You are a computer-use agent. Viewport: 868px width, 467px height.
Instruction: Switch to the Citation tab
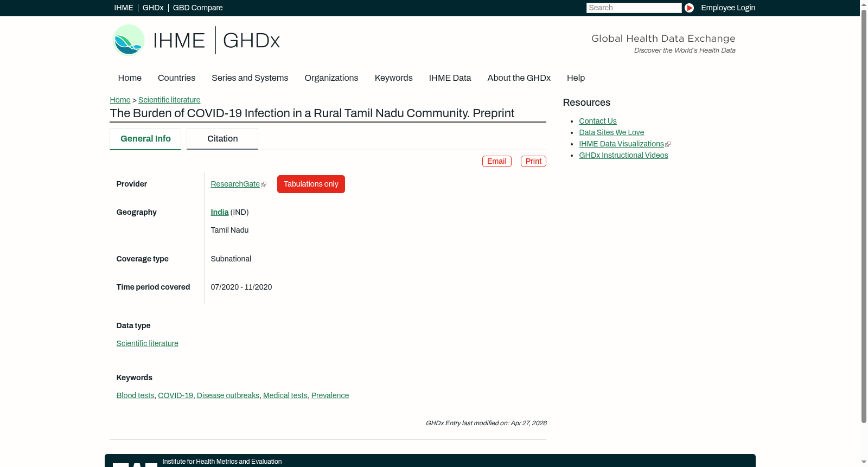[222, 139]
